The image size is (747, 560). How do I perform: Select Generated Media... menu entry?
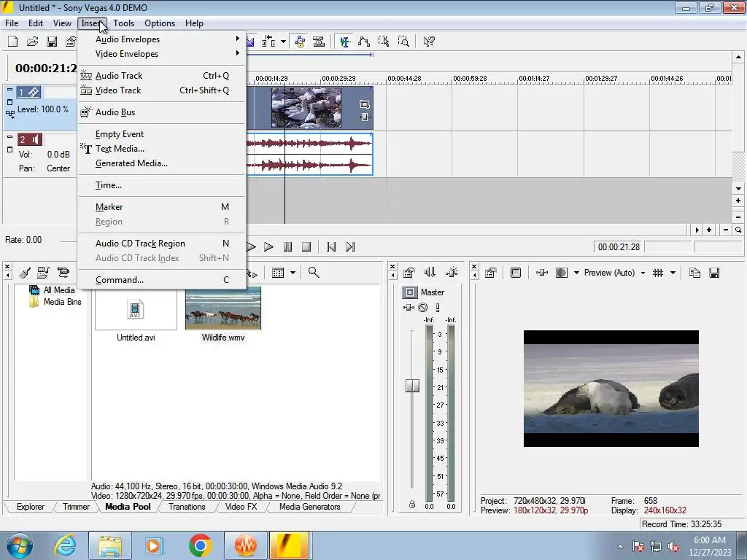point(162,163)
